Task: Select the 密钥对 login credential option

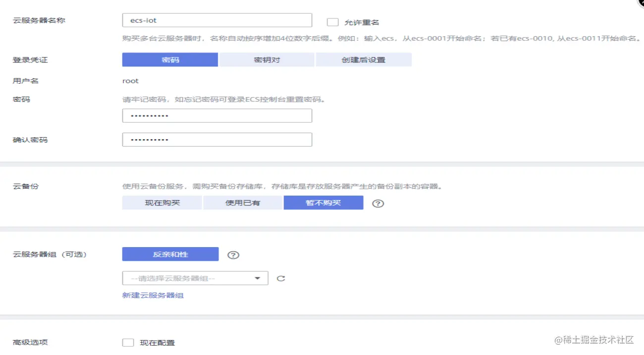Action: click(267, 60)
